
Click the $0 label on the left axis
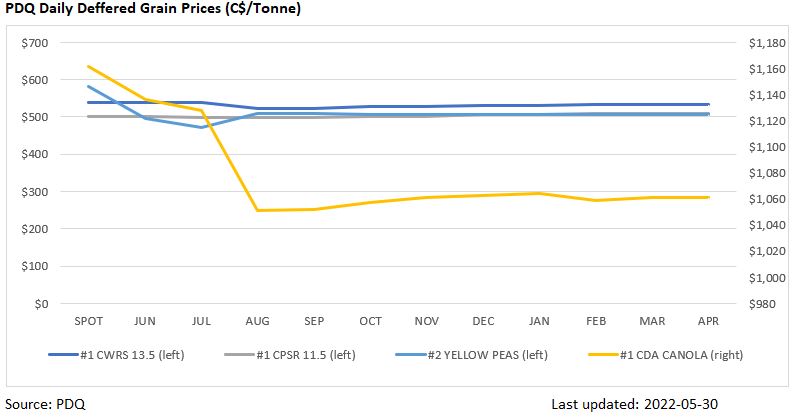click(x=41, y=304)
